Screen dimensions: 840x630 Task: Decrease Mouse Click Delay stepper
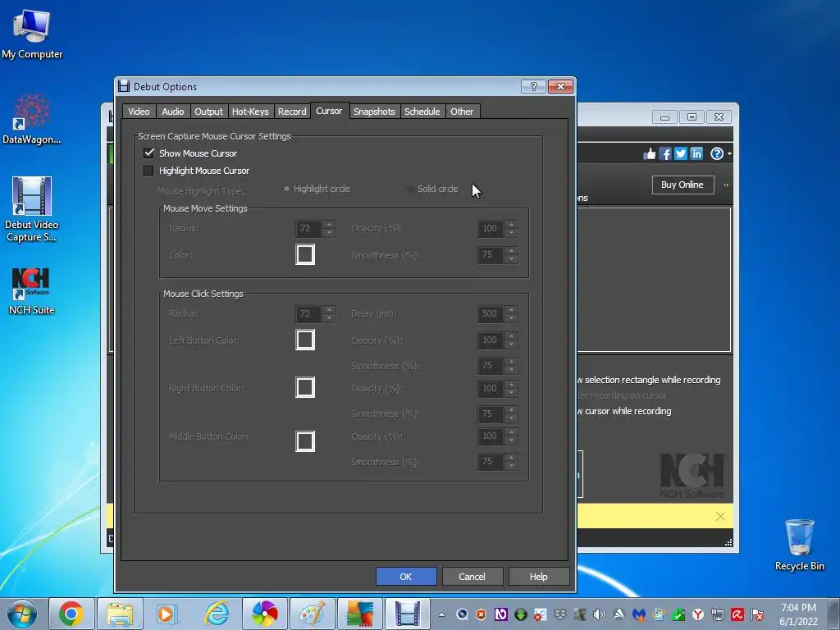[512, 318]
